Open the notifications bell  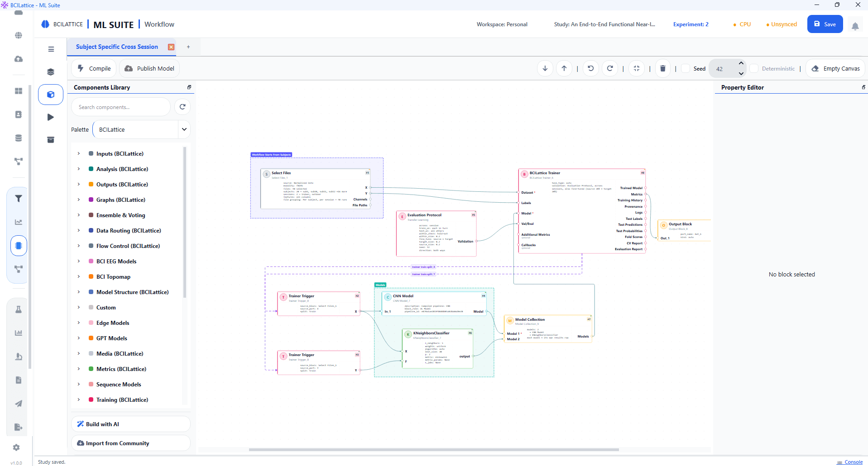pos(855,26)
